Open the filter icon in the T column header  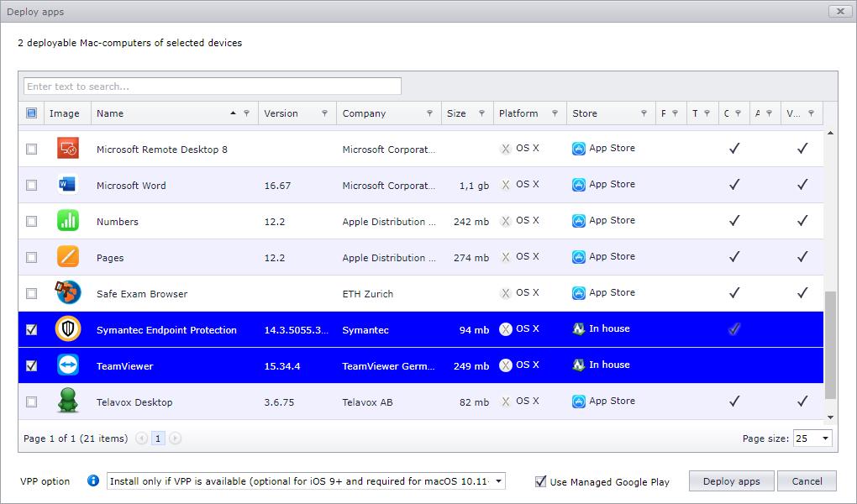(707, 113)
